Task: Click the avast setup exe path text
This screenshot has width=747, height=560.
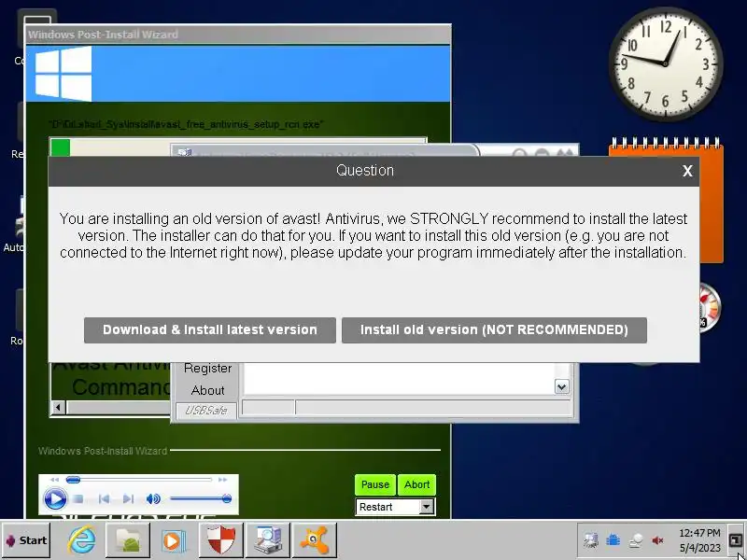Action: pos(186,125)
